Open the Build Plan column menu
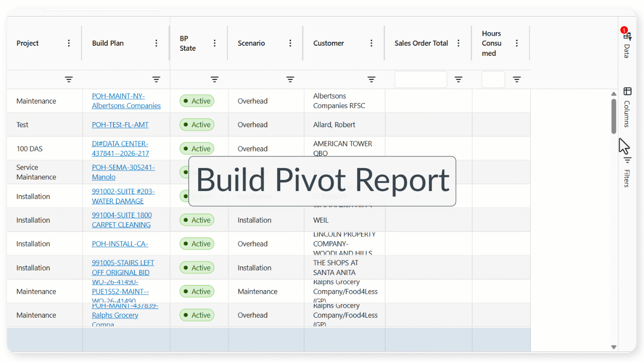This screenshot has width=644, height=362. [156, 43]
